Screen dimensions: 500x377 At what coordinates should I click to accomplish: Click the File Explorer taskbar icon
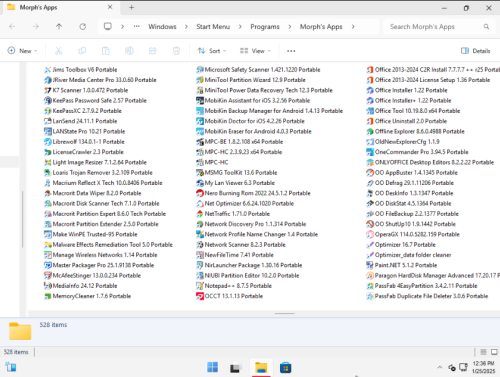261,367
